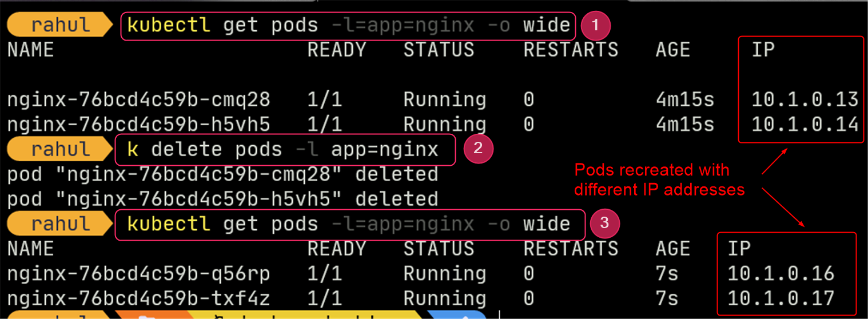Click the 1/1 ready value for txf4z
Screen dimensions: 868x319
pyautogui.click(x=325, y=298)
